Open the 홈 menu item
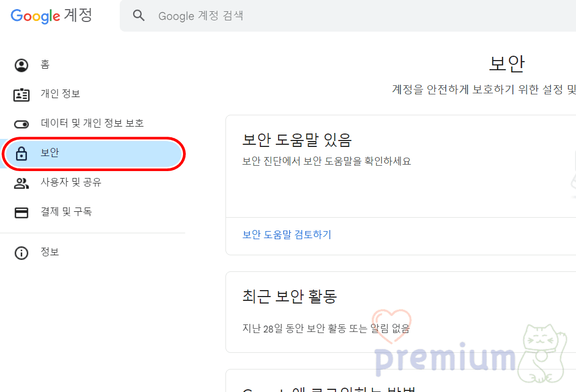The image size is (576, 392). tap(92, 65)
